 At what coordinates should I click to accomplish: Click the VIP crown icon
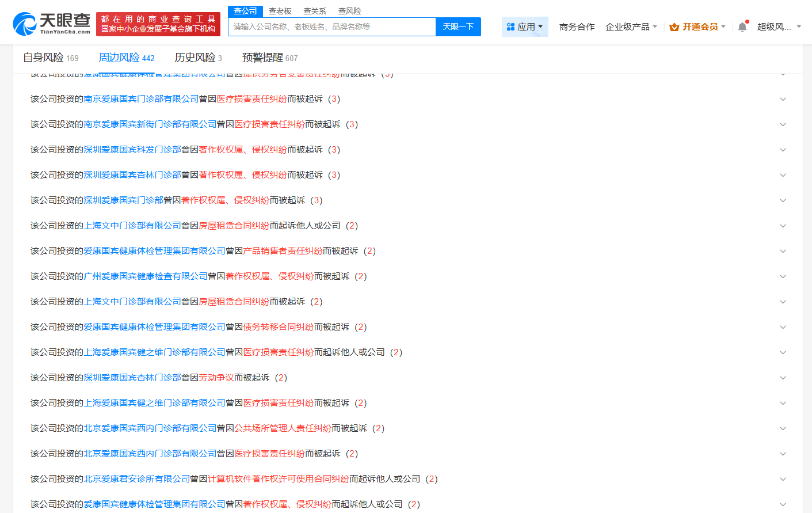click(x=674, y=27)
